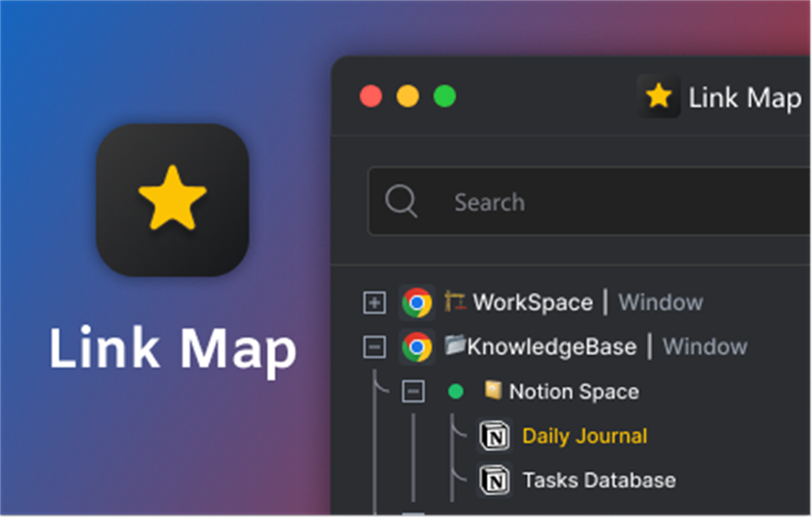The width and height of the screenshot is (812, 517).
Task: Click the notebook emoji beside Notion Space
Action: click(x=493, y=390)
